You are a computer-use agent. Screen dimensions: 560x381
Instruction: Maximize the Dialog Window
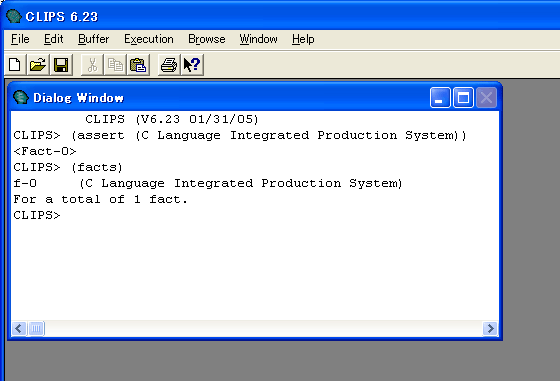click(464, 97)
